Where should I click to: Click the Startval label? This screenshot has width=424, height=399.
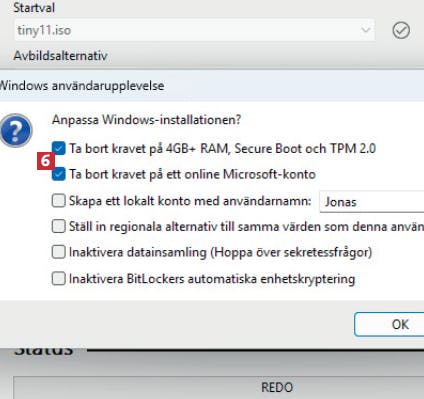click(x=34, y=8)
